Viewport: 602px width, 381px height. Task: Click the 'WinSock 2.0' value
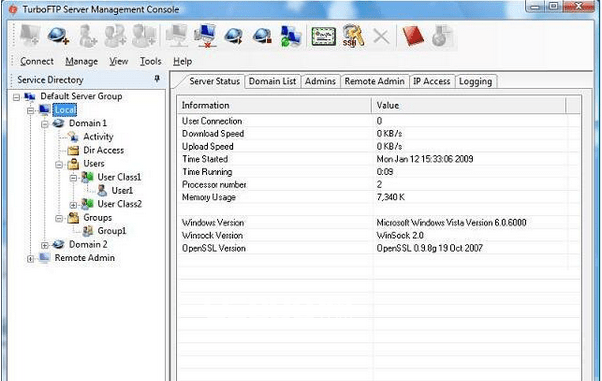click(x=400, y=235)
